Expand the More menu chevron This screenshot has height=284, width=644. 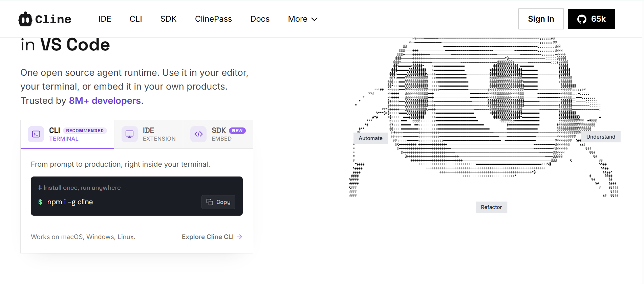(x=315, y=19)
